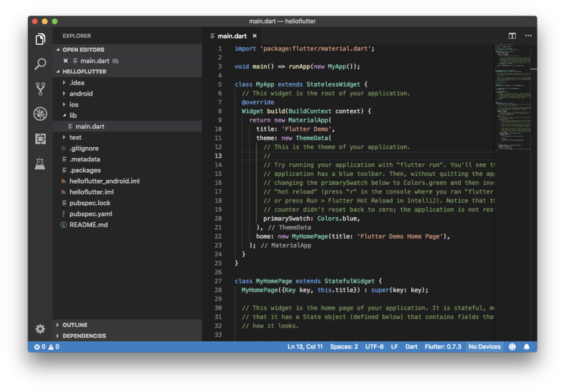565x392 pixels.
Task: Open the pubspec.lock file
Action: point(127,203)
